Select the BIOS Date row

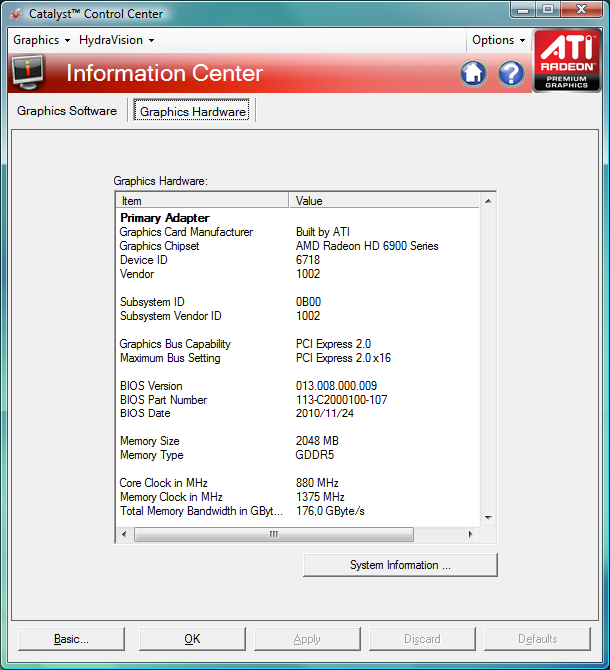298,413
